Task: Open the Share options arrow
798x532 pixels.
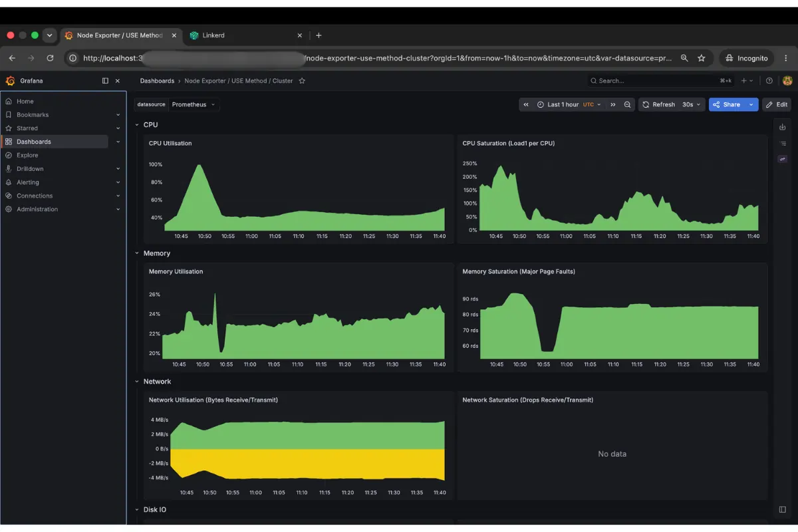Action: [751, 104]
